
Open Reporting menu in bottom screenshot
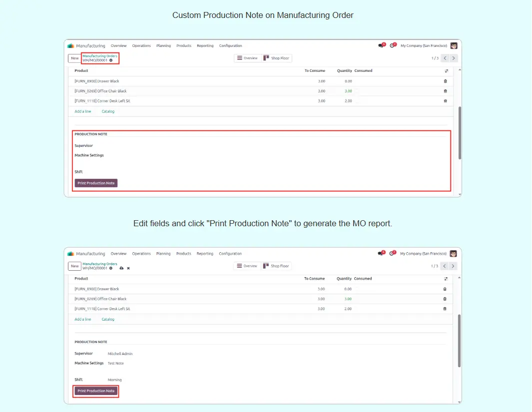click(x=205, y=254)
